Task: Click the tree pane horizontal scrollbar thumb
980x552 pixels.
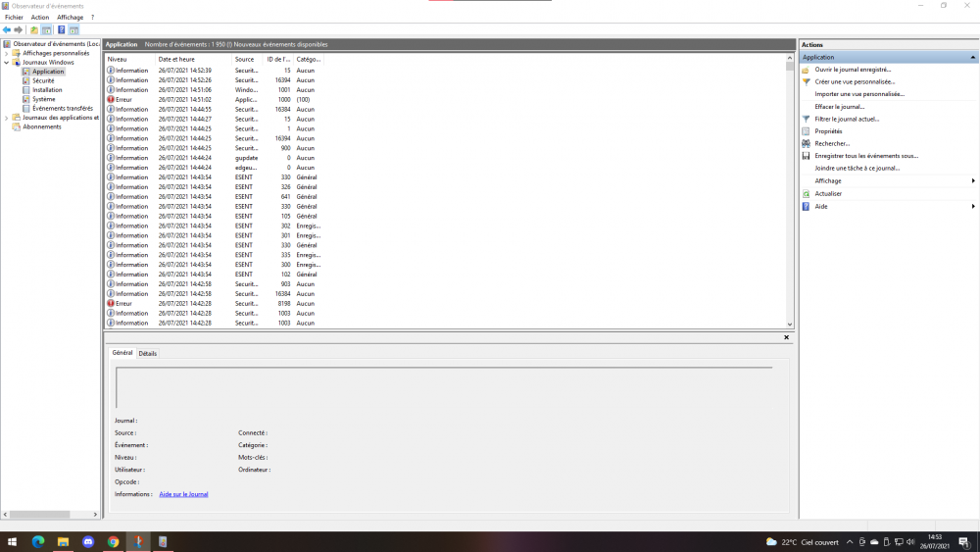Action: coord(40,515)
